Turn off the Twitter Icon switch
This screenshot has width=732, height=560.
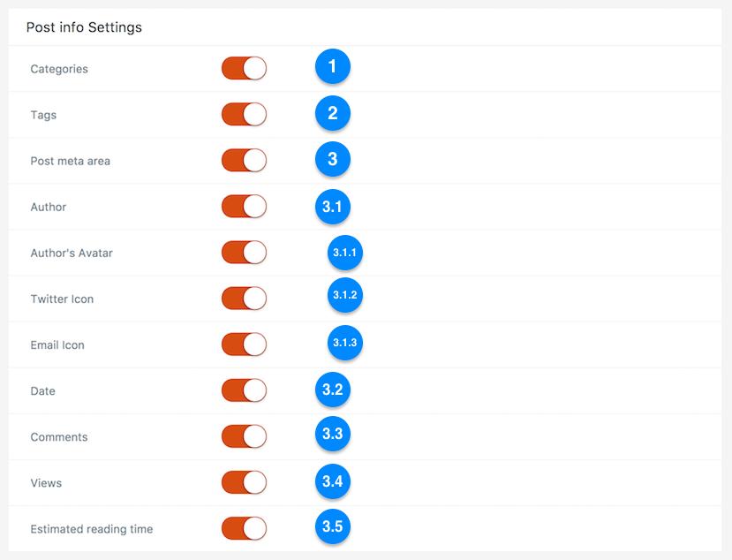pos(245,299)
